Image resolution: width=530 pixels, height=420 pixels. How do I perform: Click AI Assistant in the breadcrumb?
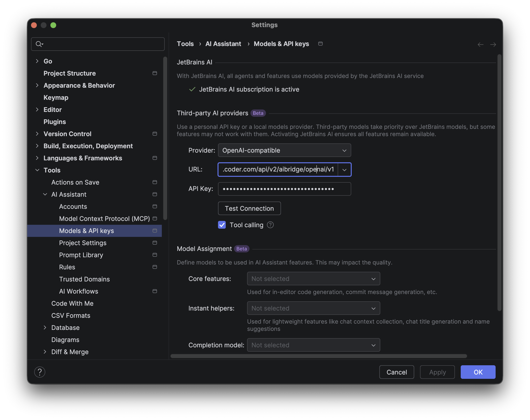coord(223,44)
